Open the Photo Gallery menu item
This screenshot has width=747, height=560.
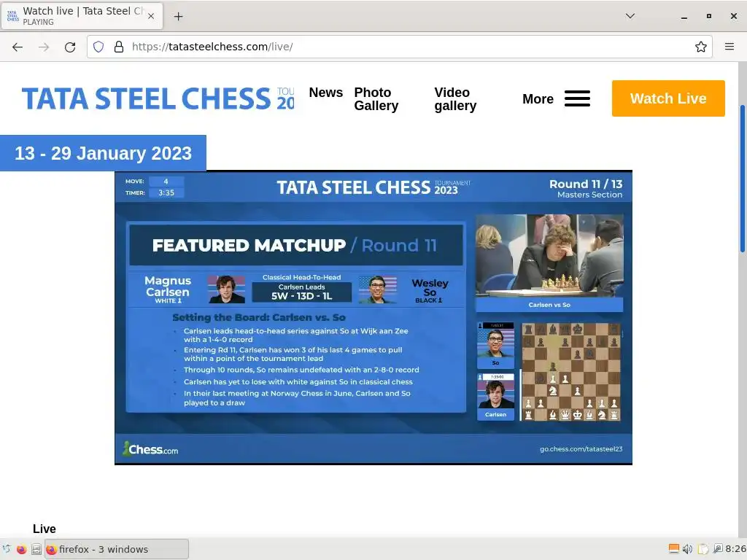376,99
